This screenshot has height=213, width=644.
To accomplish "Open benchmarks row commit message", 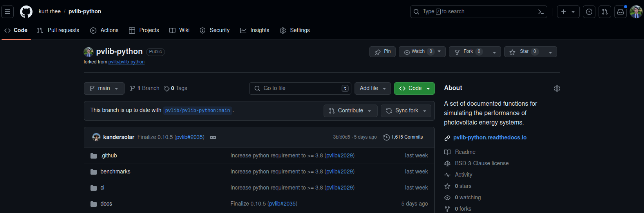I will tap(277, 171).
